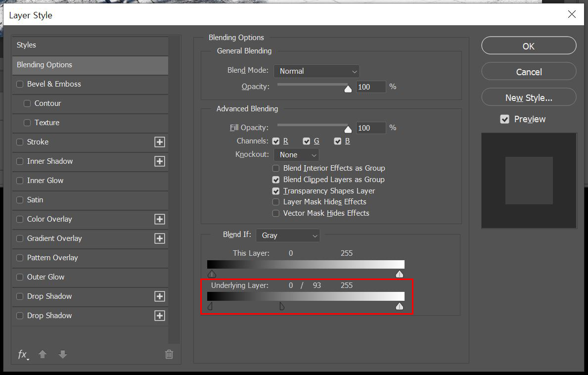Viewport: 588px width, 375px height.
Task: Turn on Inner Glow checkbox
Action: [x=20, y=181]
